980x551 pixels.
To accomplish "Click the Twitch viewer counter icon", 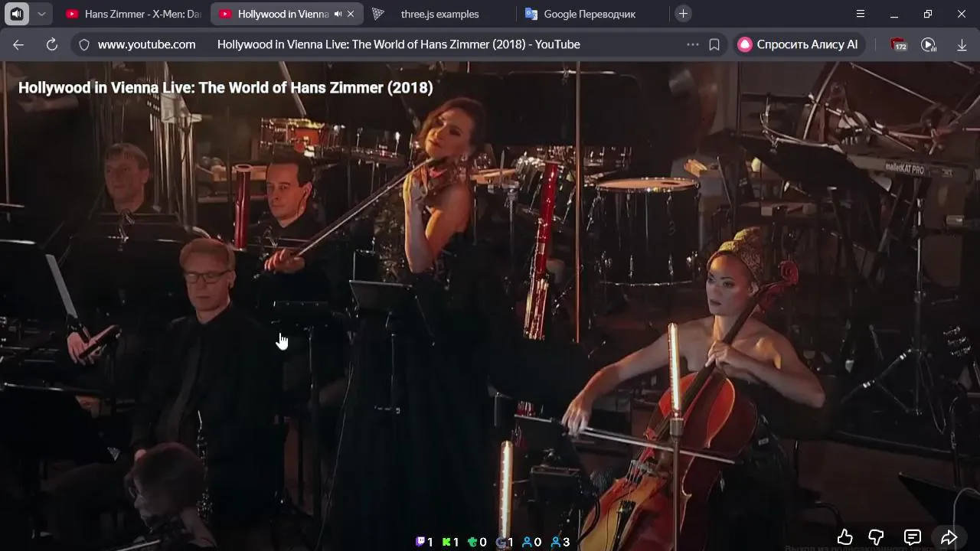I will 420,542.
